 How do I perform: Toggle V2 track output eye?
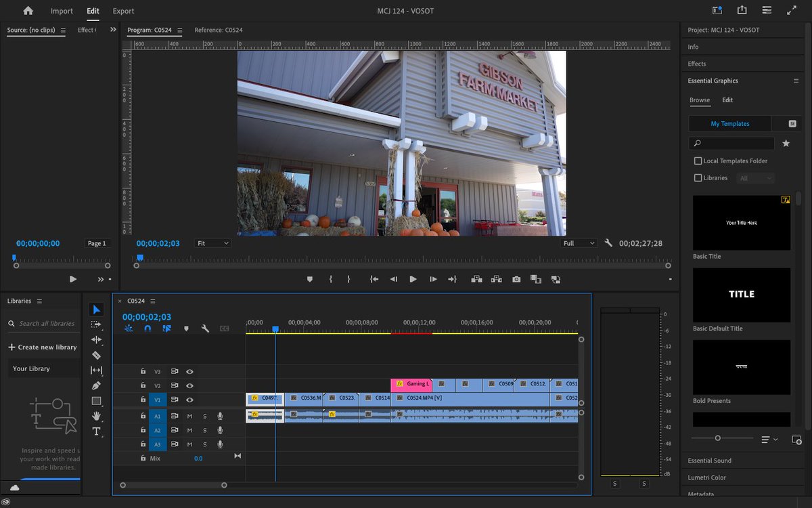point(190,385)
